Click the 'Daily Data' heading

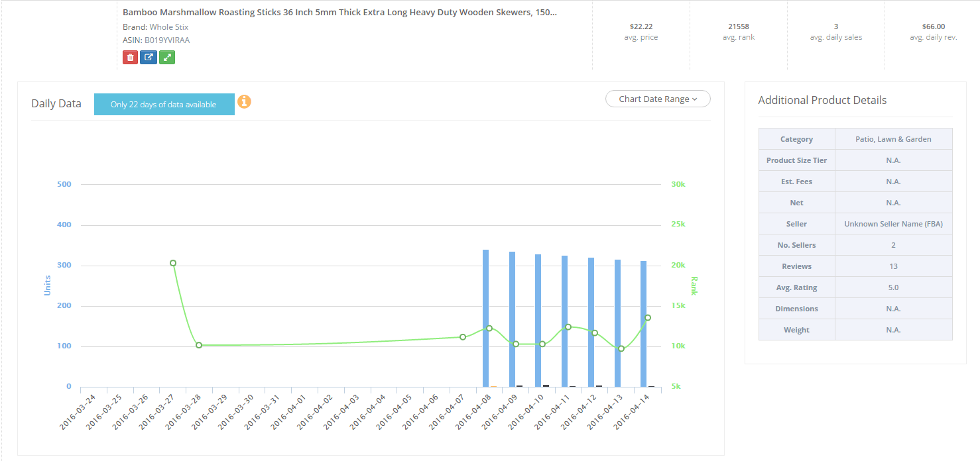[56, 103]
